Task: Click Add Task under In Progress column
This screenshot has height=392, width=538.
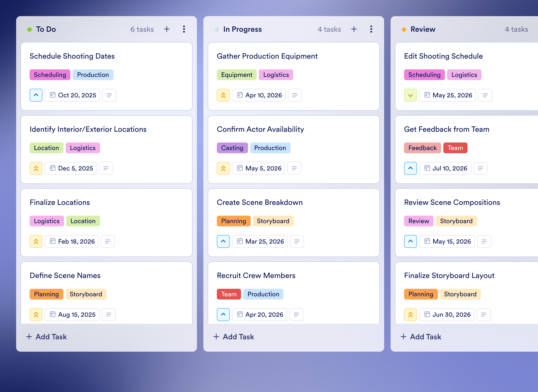Action: coord(233,337)
